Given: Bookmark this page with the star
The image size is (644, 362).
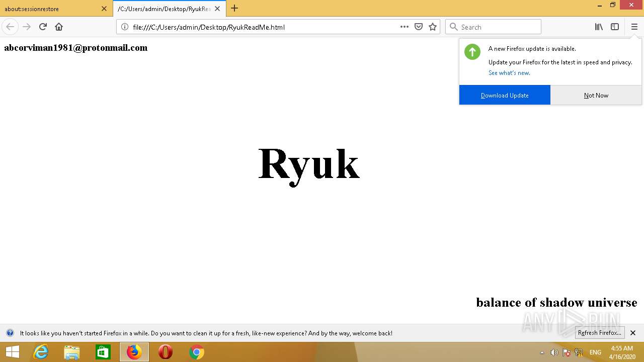Looking at the screenshot, I should [x=433, y=27].
